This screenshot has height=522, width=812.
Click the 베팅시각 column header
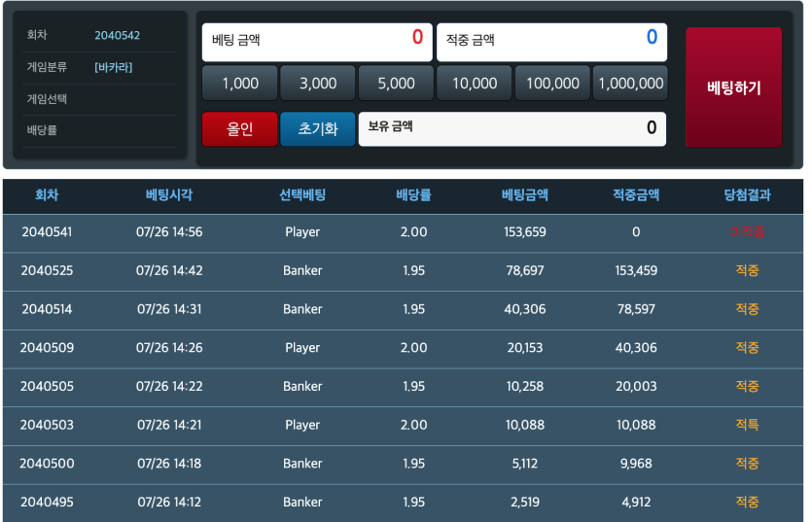point(169,195)
